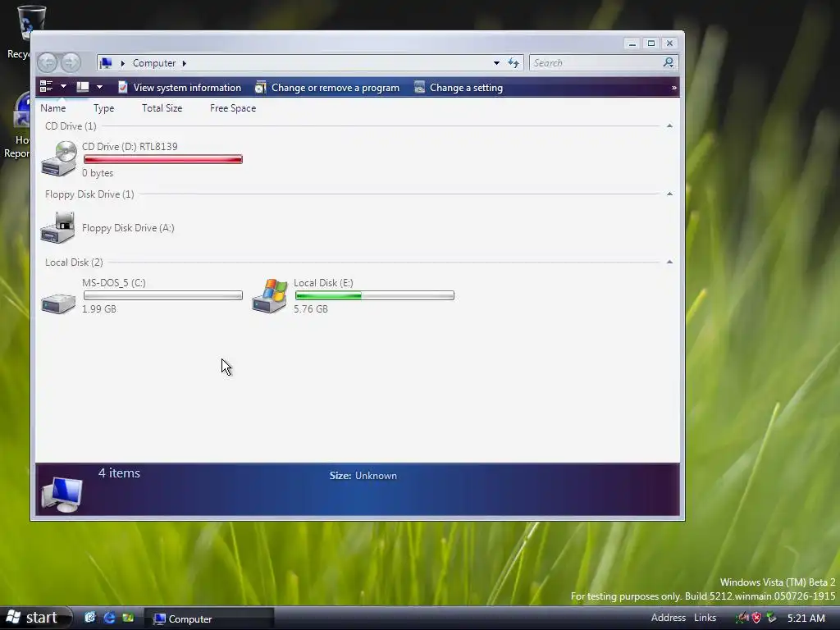Click the Address toolbar label on taskbar
The image size is (840, 630).
click(668, 618)
